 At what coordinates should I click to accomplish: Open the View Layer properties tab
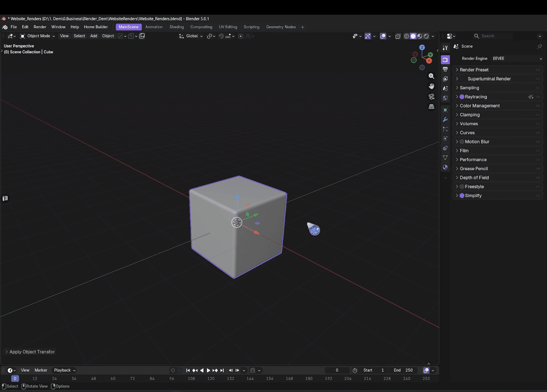point(445,79)
